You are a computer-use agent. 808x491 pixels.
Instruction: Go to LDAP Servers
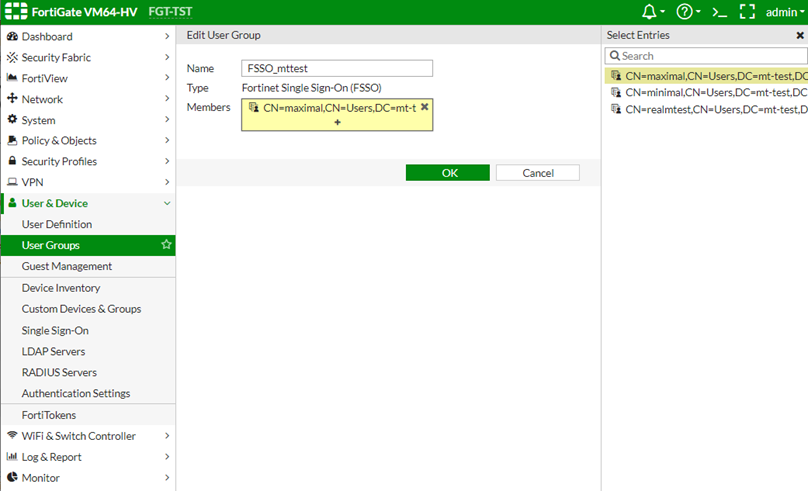tap(53, 351)
